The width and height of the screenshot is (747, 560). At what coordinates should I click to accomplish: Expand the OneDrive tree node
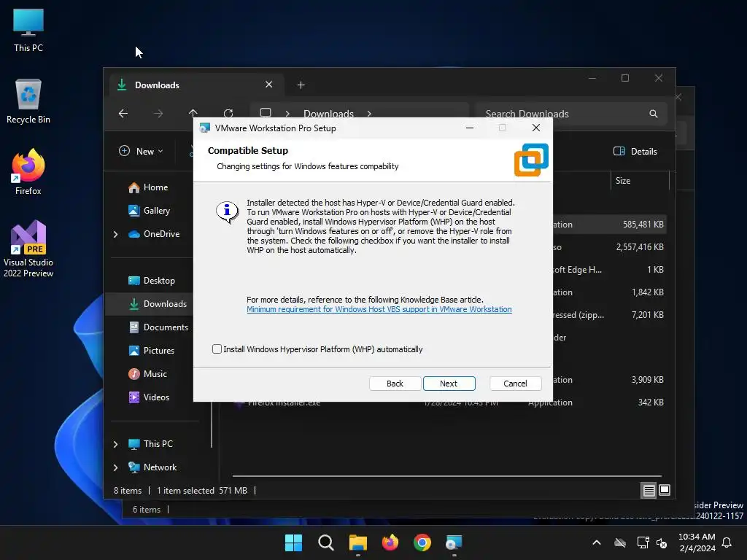point(115,234)
